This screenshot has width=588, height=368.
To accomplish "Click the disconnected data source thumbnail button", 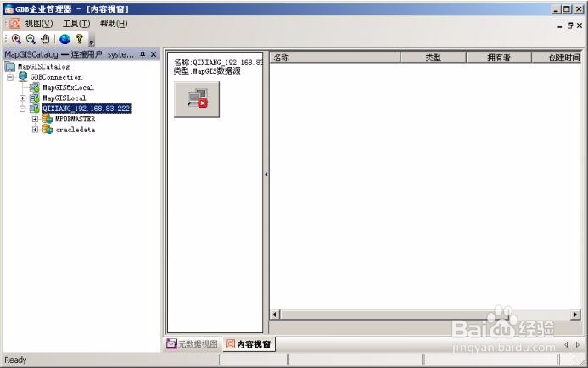I will (197, 99).
